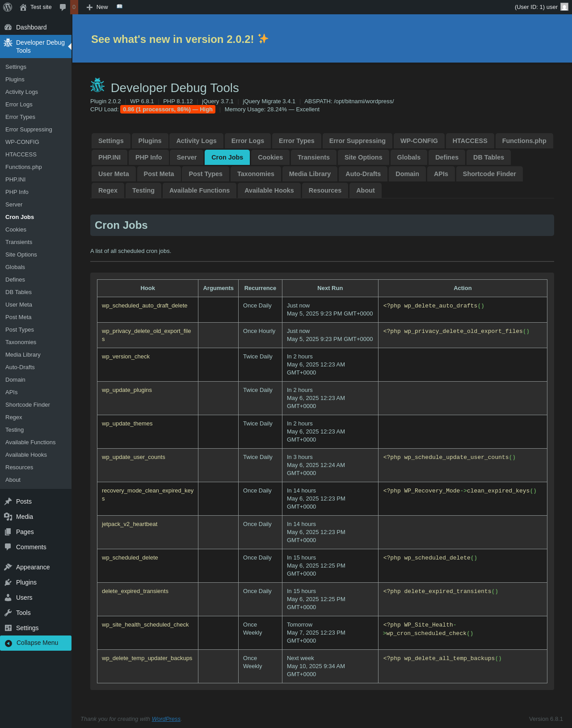Select Shortcode Finder in the sidebar
This screenshot has width=572, height=728.
coord(28,405)
